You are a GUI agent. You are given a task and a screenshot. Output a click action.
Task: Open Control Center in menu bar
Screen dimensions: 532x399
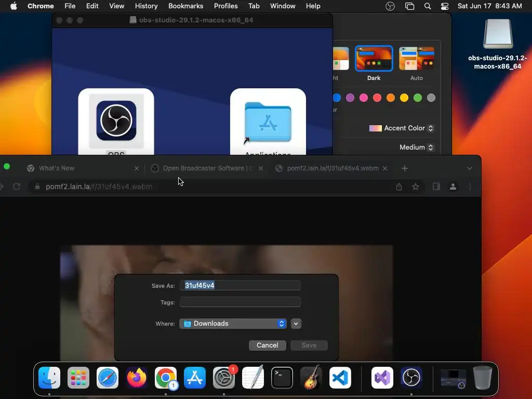(445, 6)
